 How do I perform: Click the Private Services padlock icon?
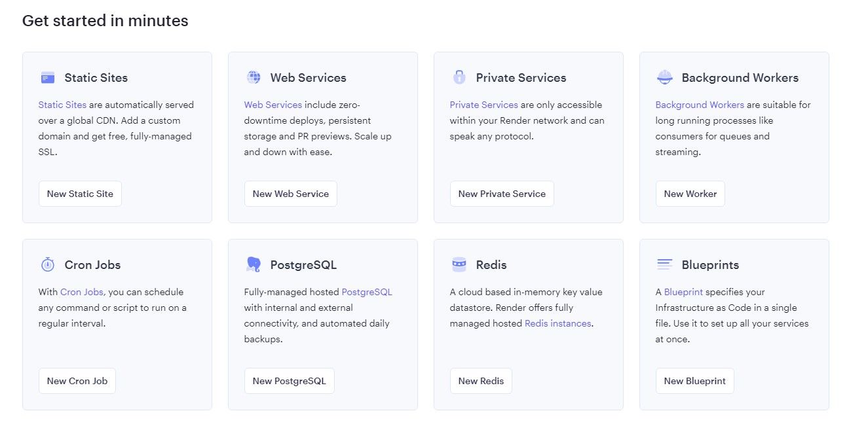(459, 77)
